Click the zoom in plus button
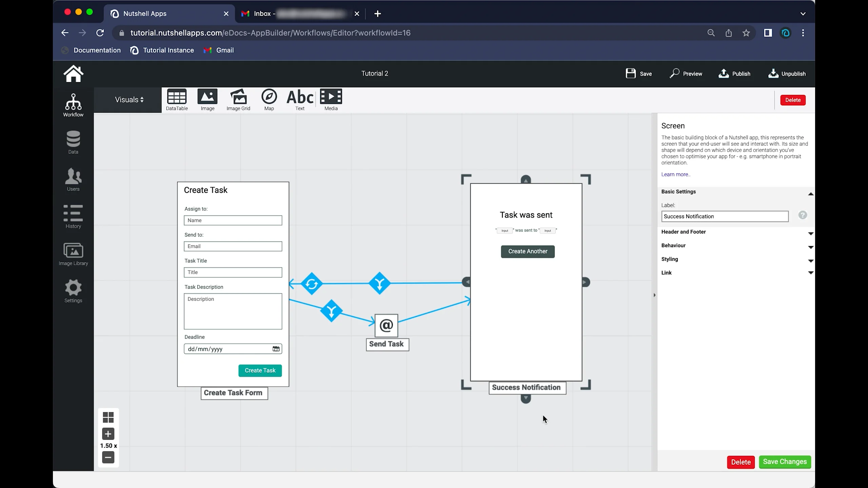Screen dimensions: 868x488 [x=108, y=434]
